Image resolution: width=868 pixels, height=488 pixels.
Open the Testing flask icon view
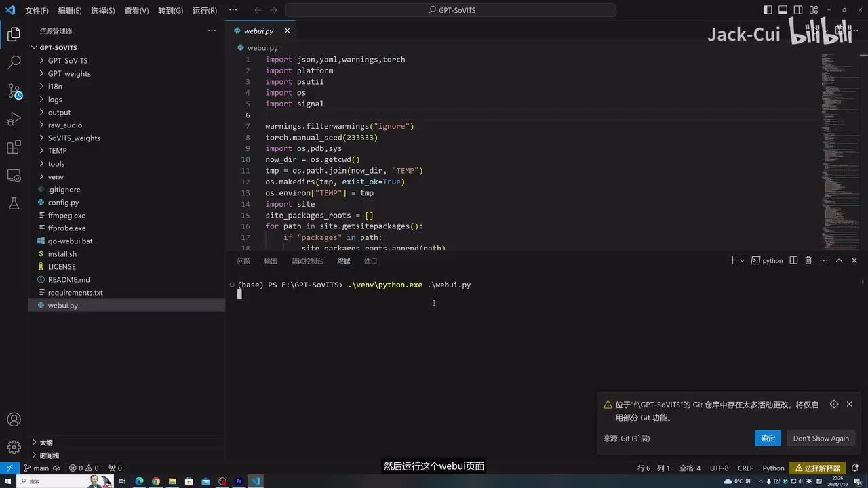14,203
